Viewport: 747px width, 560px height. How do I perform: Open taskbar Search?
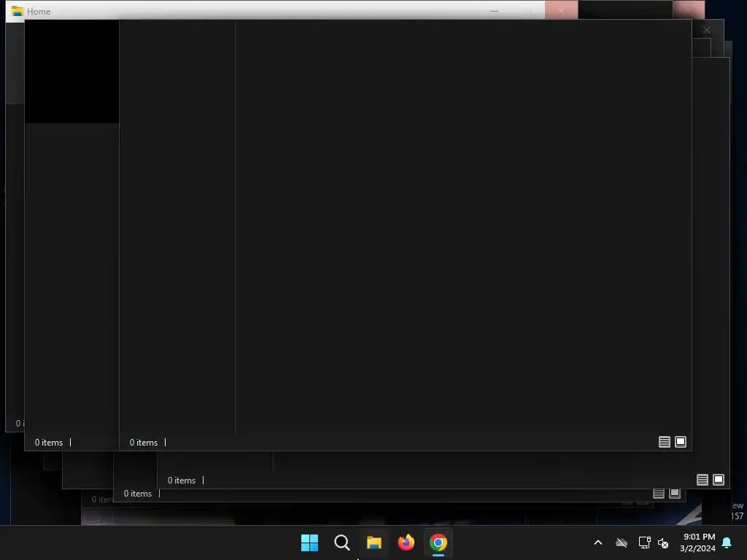click(x=341, y=542)
